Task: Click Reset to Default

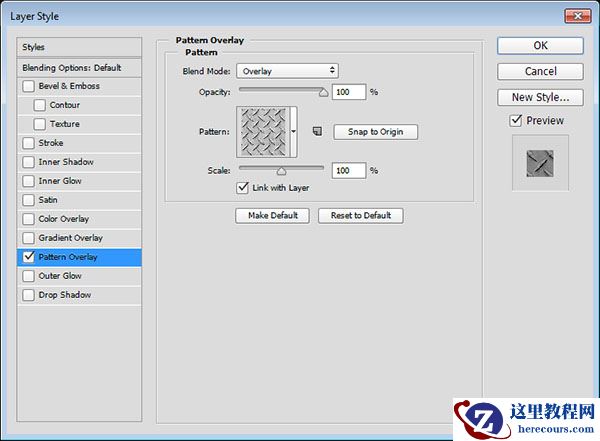Action: click(360, 216)
